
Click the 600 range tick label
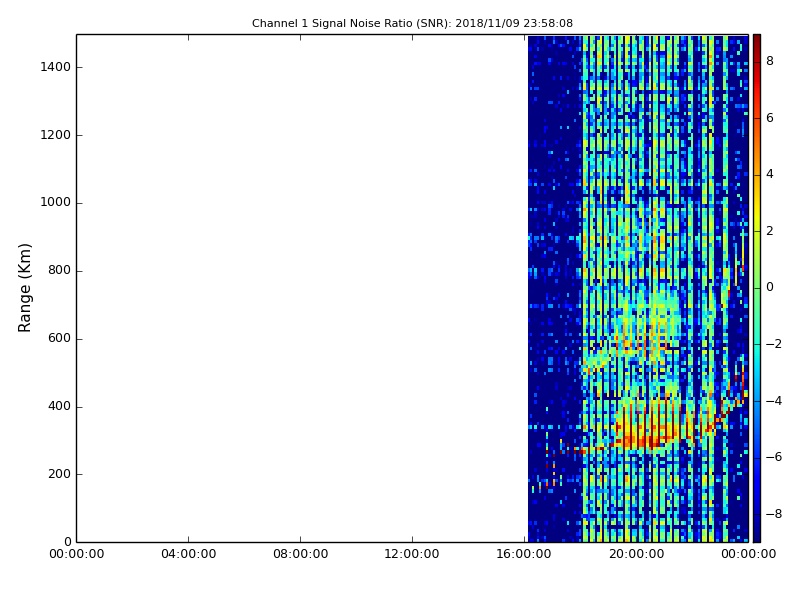coord(59,338)
